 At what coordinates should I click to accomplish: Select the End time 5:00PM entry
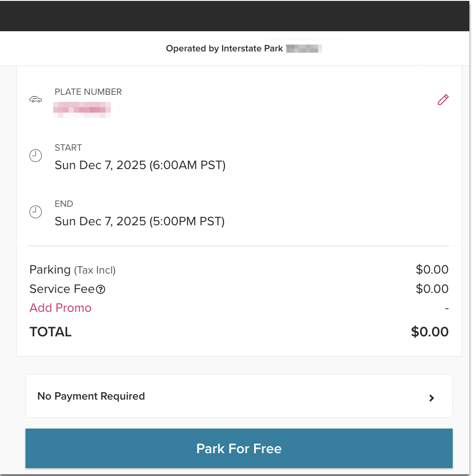pyautogui.click(x=140, y=221)
